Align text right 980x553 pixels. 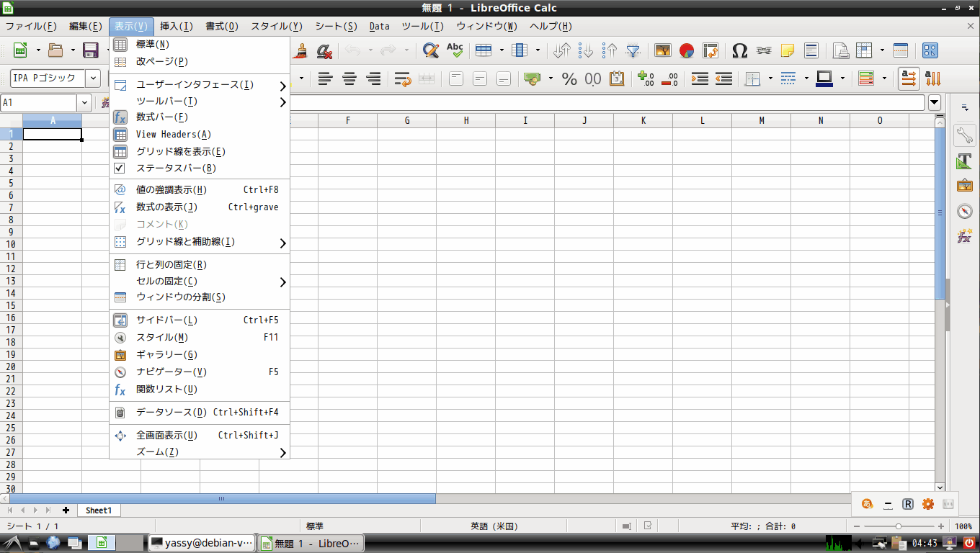click(373, 78)
